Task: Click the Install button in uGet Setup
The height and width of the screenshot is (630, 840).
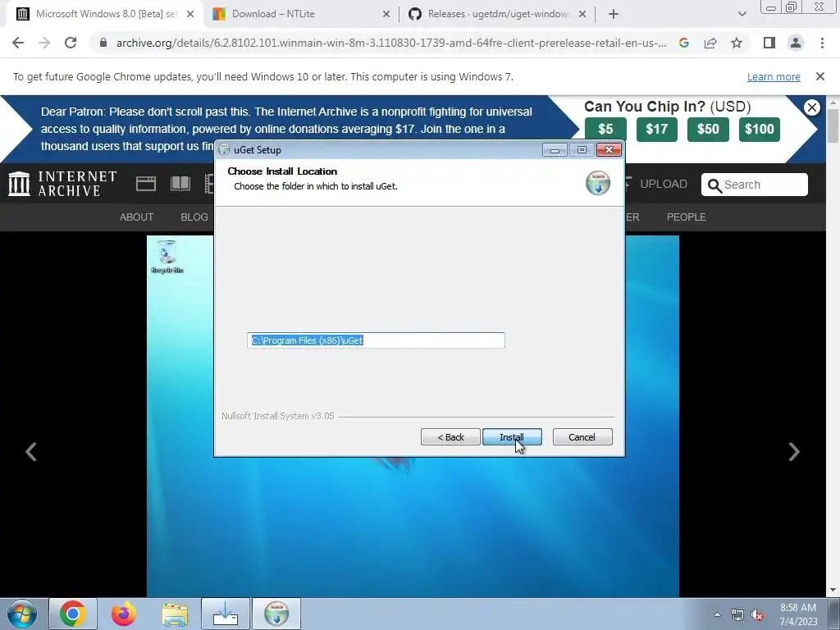Action: tap(512, 437)
